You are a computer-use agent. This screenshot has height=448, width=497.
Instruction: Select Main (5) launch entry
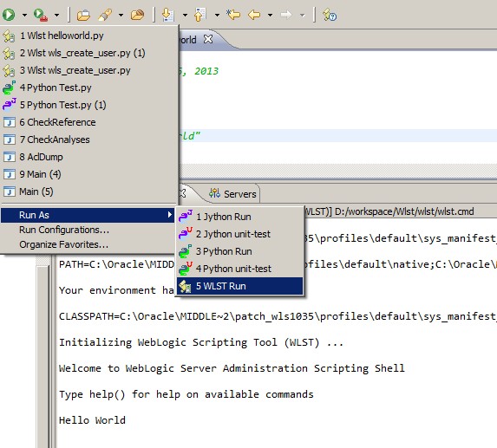88,192
